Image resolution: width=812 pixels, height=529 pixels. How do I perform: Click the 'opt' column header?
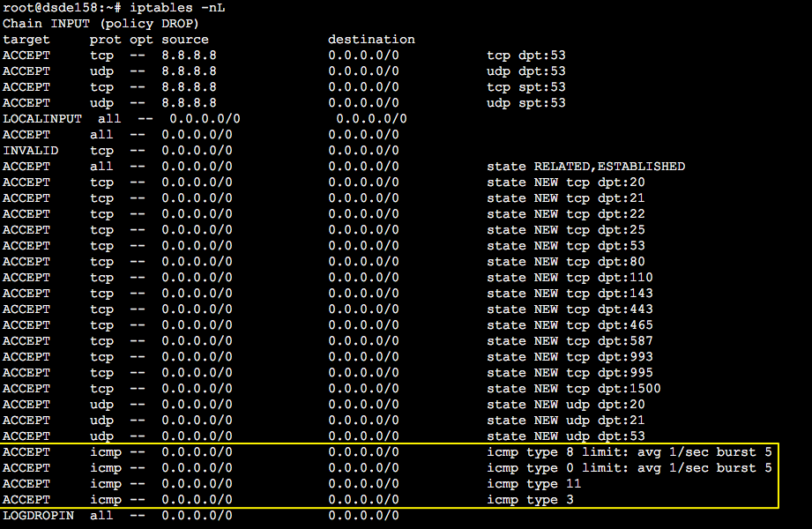coord(141,41)
